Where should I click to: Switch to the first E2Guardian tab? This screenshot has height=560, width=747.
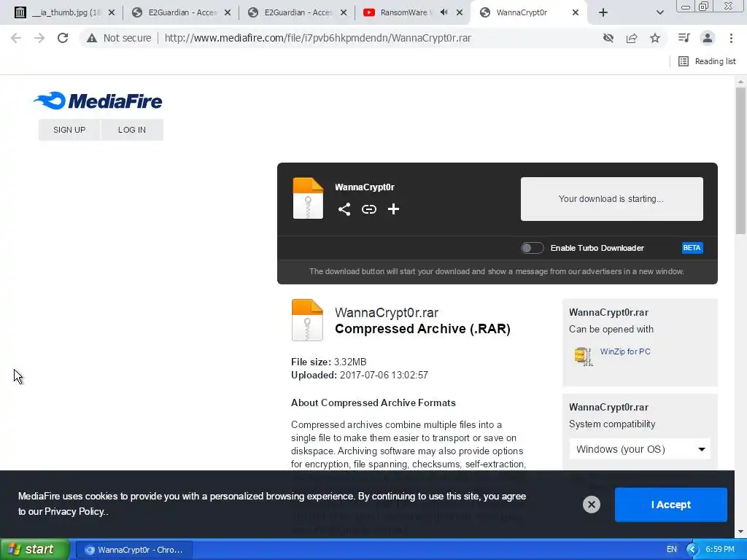pos(181,13)
